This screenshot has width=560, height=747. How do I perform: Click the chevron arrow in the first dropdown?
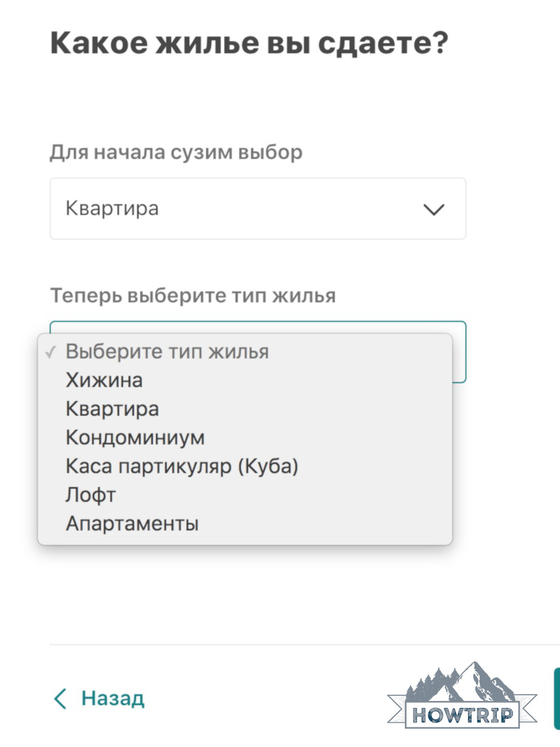[x=434, y=210]
